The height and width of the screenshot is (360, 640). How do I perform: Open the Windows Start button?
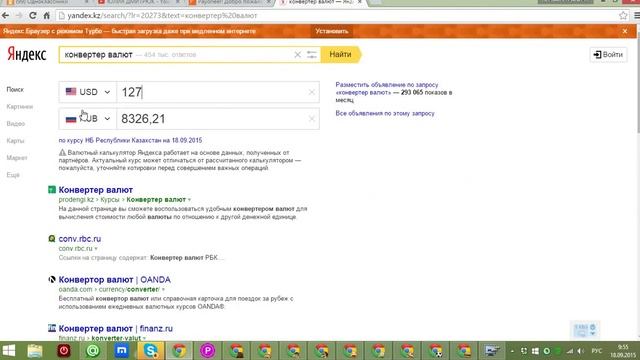9,351
